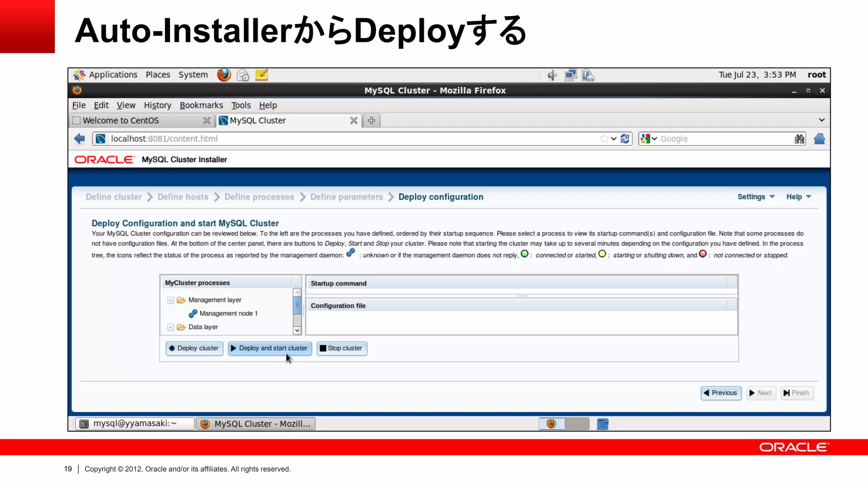Go to Define hosts breadcrumb step
868x488 pixels.
pyautogui.click(x=183, y=197)
